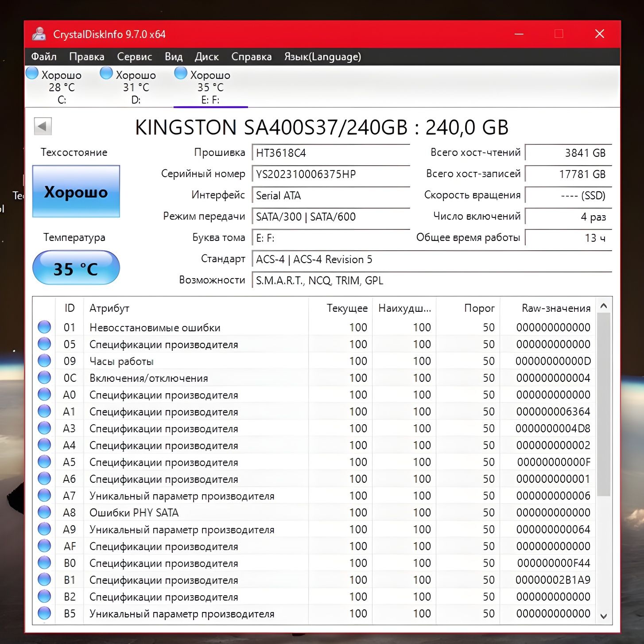Open the Язык(Language) menu

[x=322, y=57]
